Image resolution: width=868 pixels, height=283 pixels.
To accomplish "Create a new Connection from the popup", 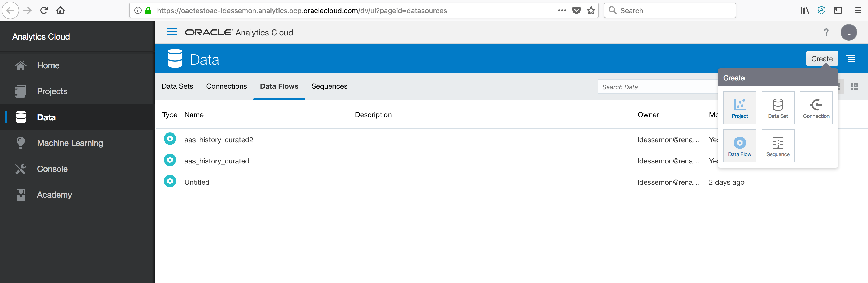I will point(816,108).
